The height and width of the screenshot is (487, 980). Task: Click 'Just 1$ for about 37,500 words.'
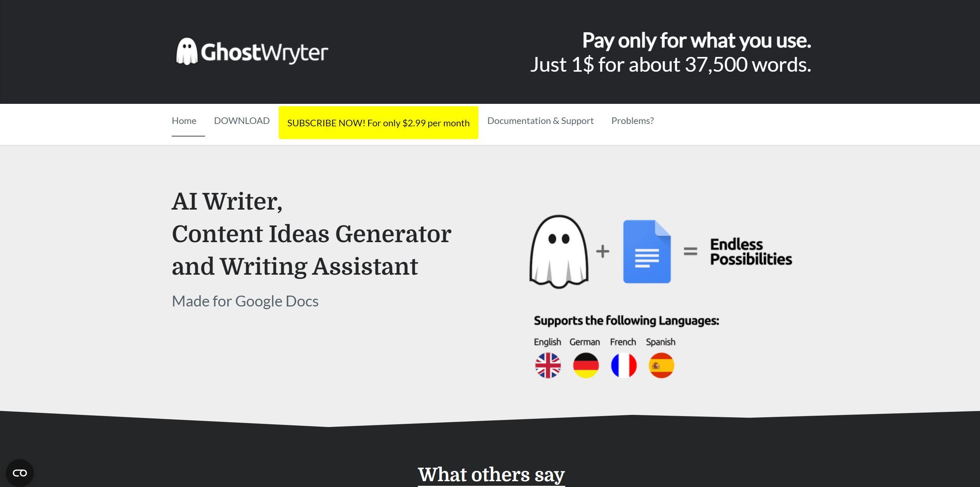671,64
